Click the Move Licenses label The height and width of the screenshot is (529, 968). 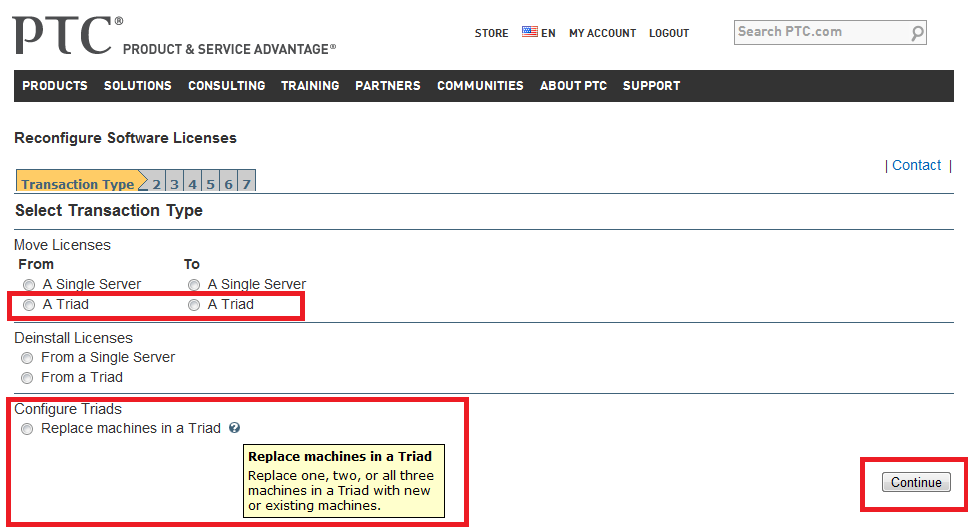click(x=62, y=245)
